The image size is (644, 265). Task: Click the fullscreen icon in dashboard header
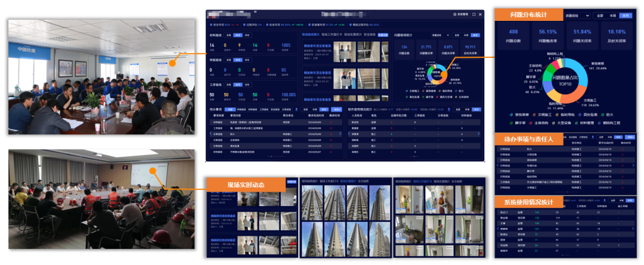473,14
